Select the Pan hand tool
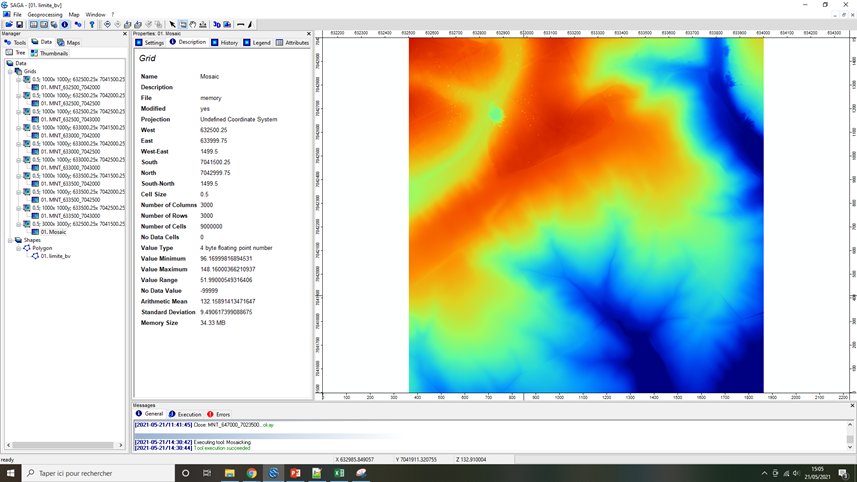This screenshot has height=482, width=857. [x=193, y=25]
